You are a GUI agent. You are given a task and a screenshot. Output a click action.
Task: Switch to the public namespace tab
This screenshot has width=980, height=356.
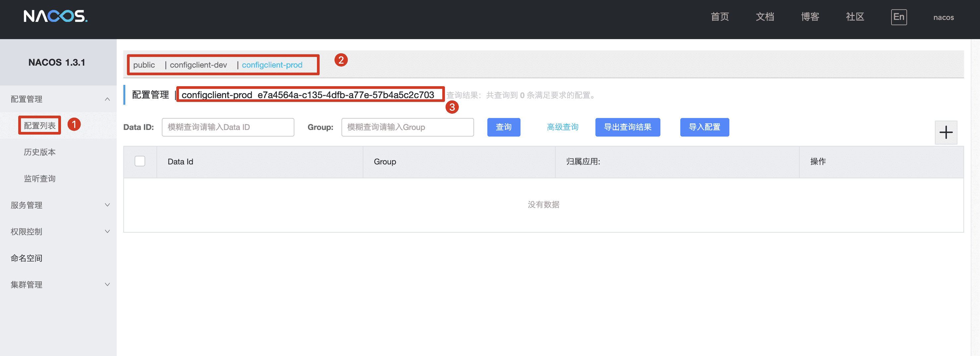(144, 65)
